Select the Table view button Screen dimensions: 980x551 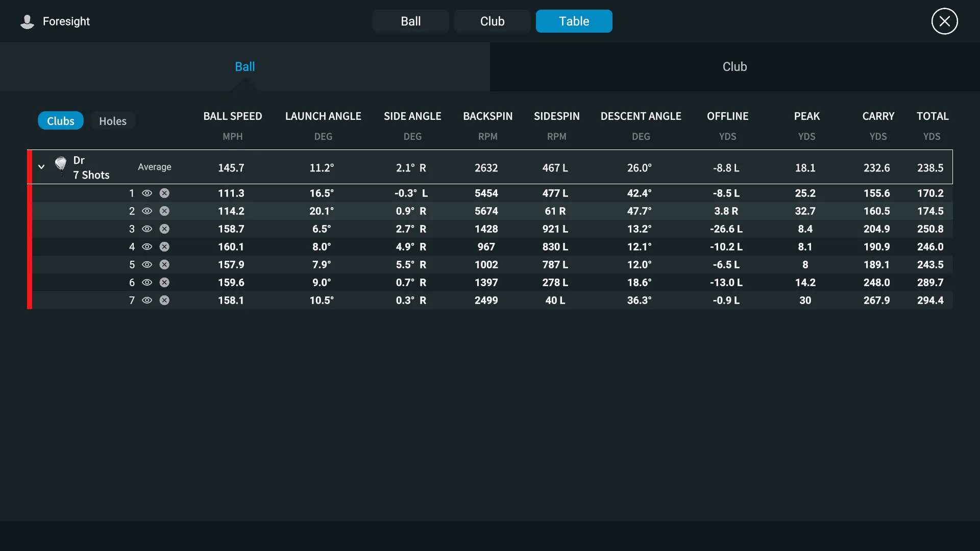(574, 21)
